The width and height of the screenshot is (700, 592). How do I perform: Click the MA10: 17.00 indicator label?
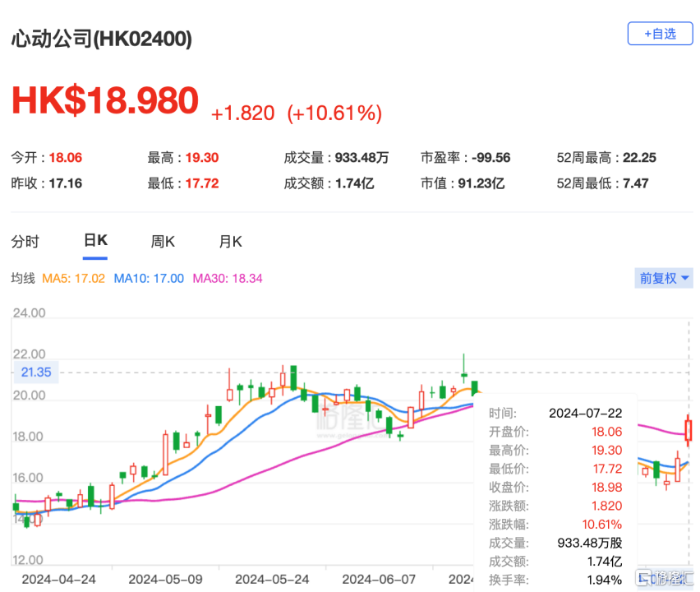coord(149,279)
